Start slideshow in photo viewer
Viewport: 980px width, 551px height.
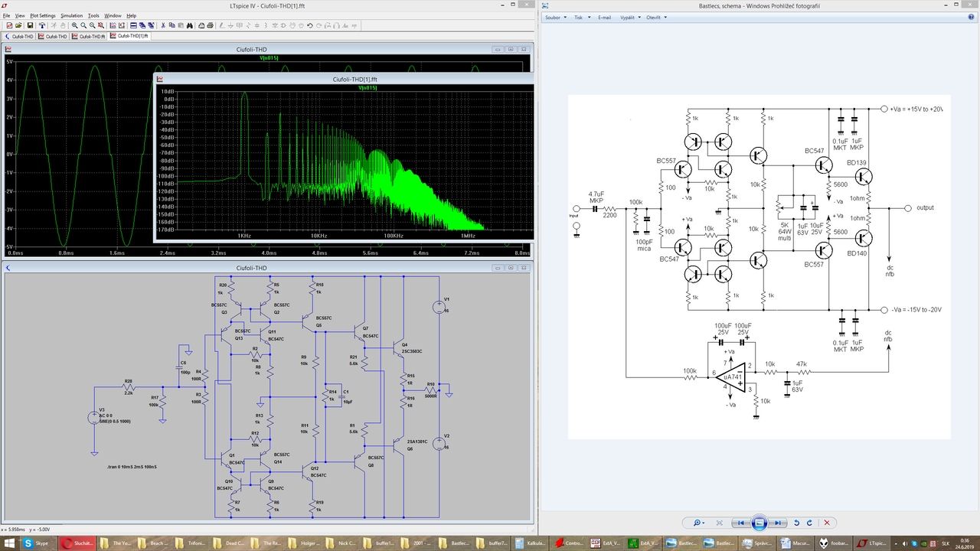pyautogui.click(x=759, y=523)
